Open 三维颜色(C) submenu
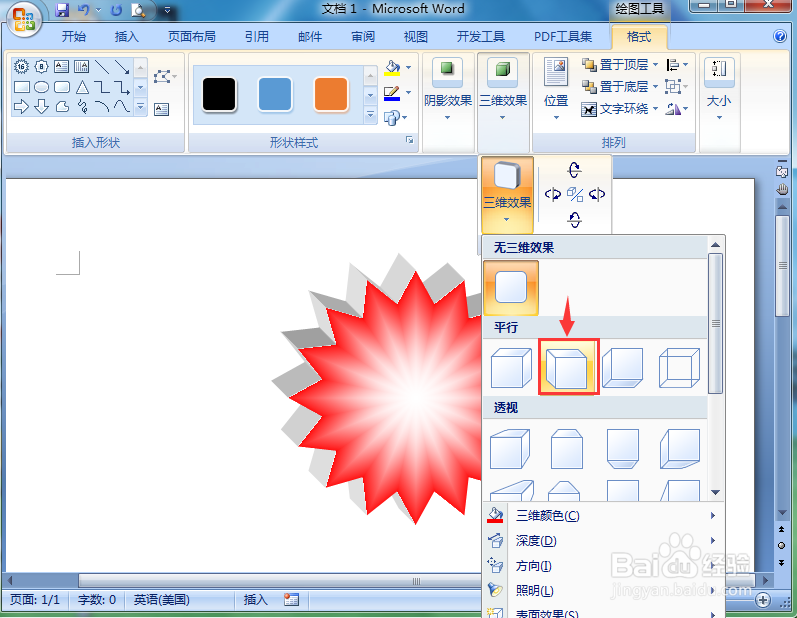The height and width of the screenshot is (618, 797). (x=602, y=515)
